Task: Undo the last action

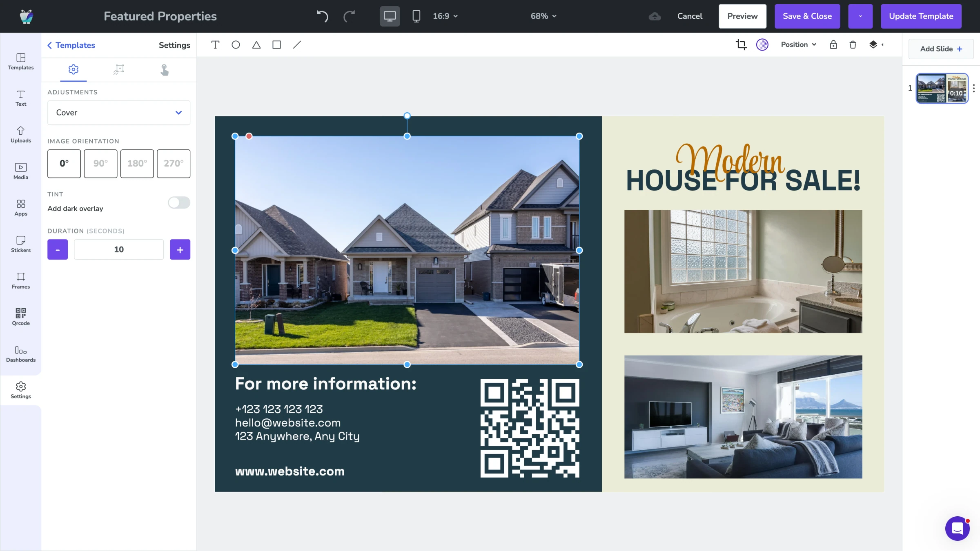Action: coord(322,16)
